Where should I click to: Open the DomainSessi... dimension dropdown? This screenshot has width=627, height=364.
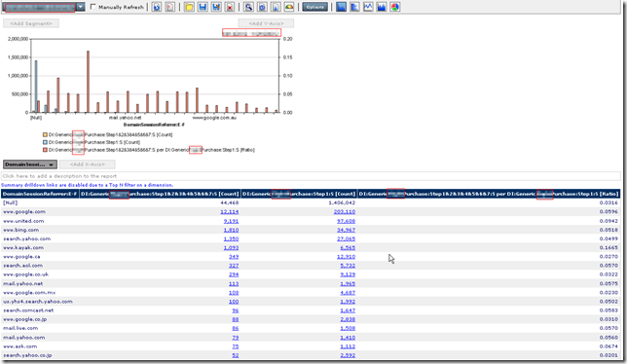click(30, 164)
